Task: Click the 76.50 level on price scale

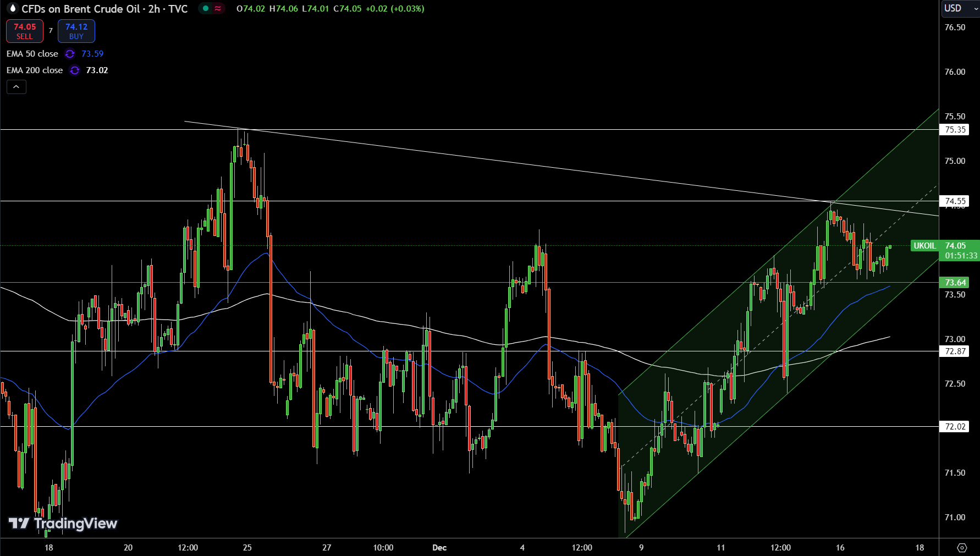Action: 955,27
